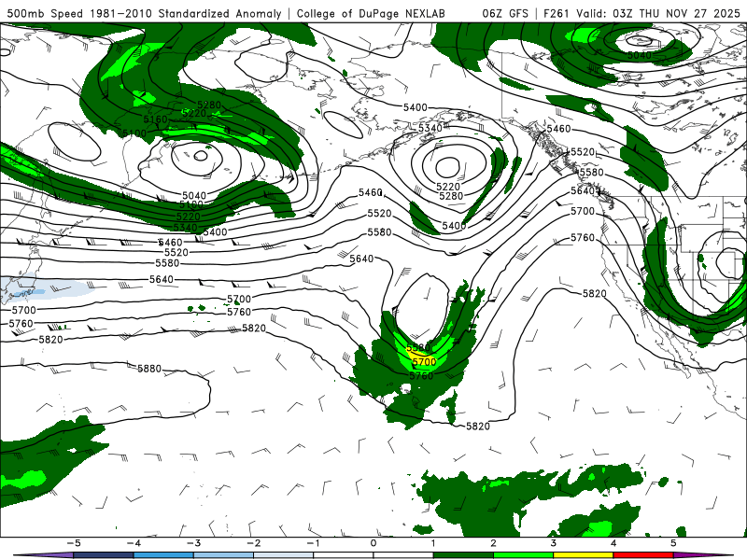This screenshot has height=560, width=747.
Task: Click the '1' color scale label
Action: pyautogui.click(x=433, y=543)
